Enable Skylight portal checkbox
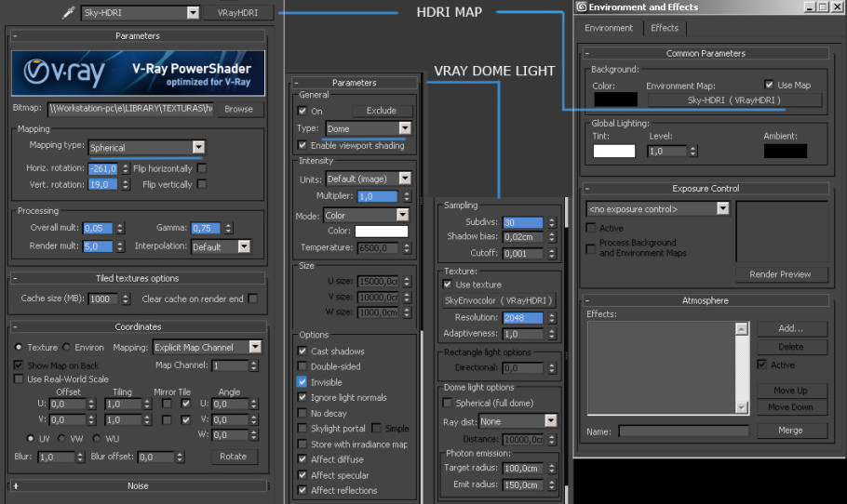847x504 pixels. 302,428
